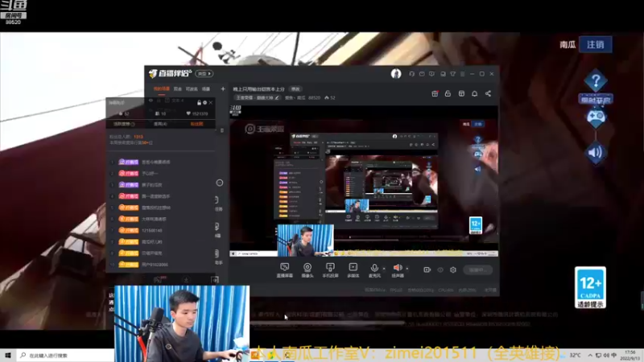The width and height of the screenshot is (644, 362).
Task: Expand system tray hidden icons chevron
Action: pyautogui.click(x=590, y=356)
